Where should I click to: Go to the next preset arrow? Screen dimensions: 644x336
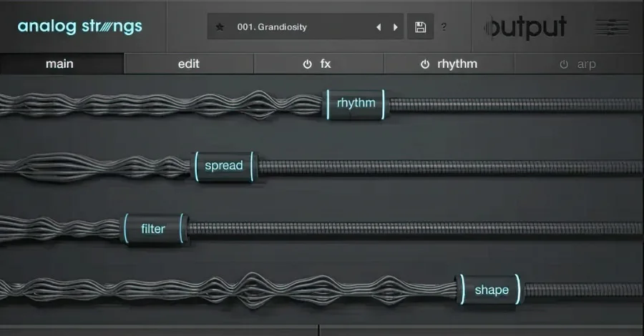click(396, 27)
